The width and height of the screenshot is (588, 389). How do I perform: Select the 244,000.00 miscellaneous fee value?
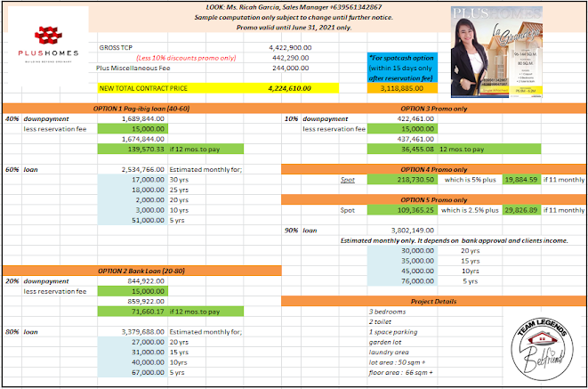pyautogui.click(x=291, y=68)
